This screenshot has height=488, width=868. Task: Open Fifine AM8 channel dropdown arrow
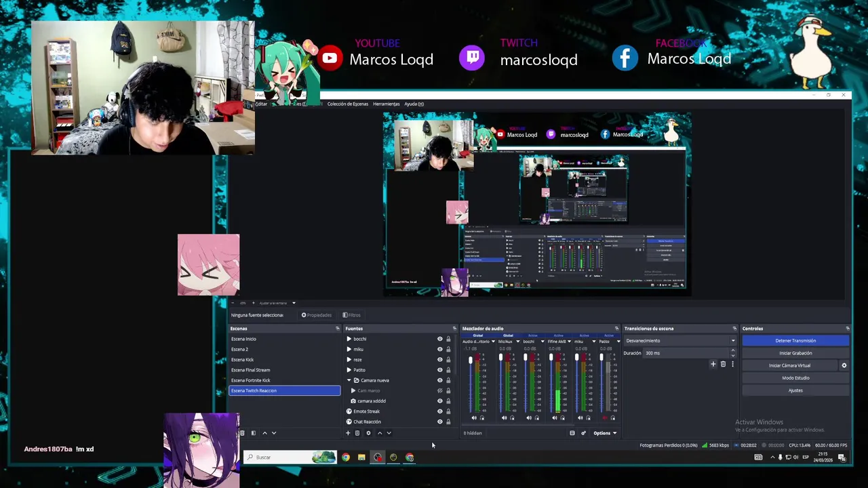point(569,342)
